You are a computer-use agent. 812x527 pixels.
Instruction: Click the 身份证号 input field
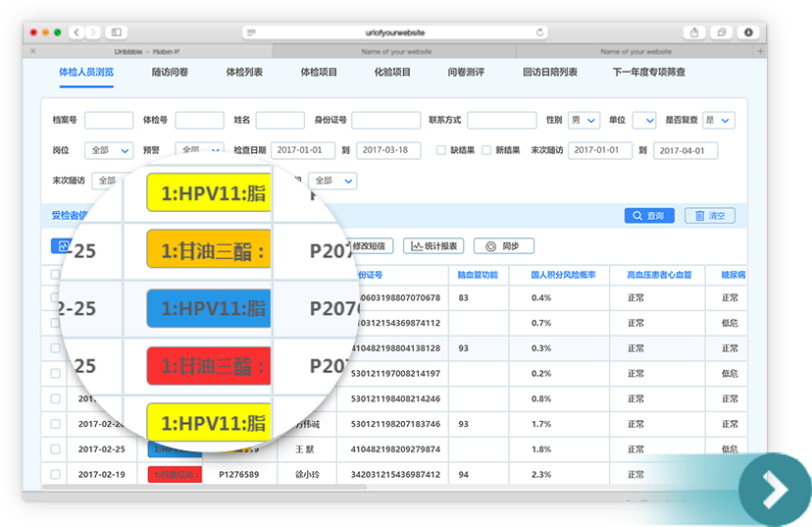pos(384,121)
